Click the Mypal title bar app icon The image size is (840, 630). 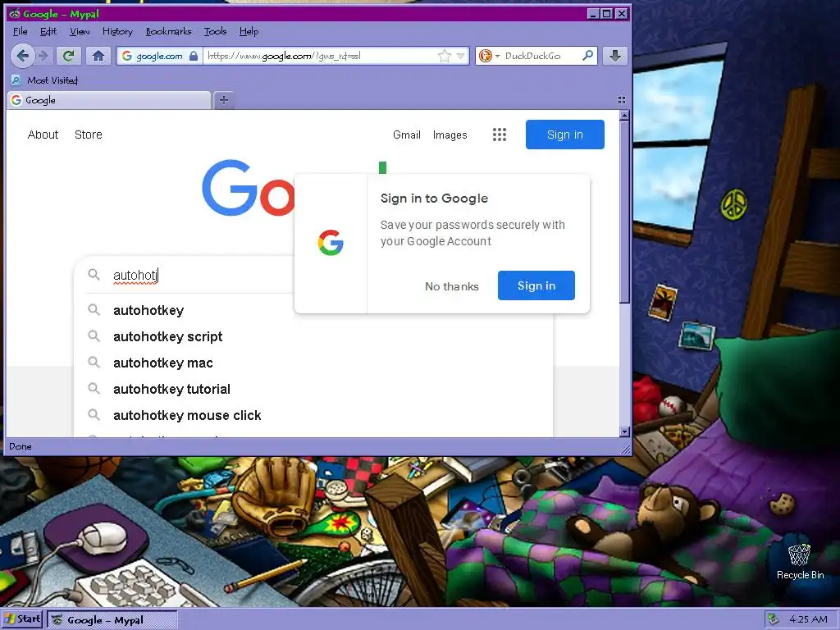coord(15,13)
